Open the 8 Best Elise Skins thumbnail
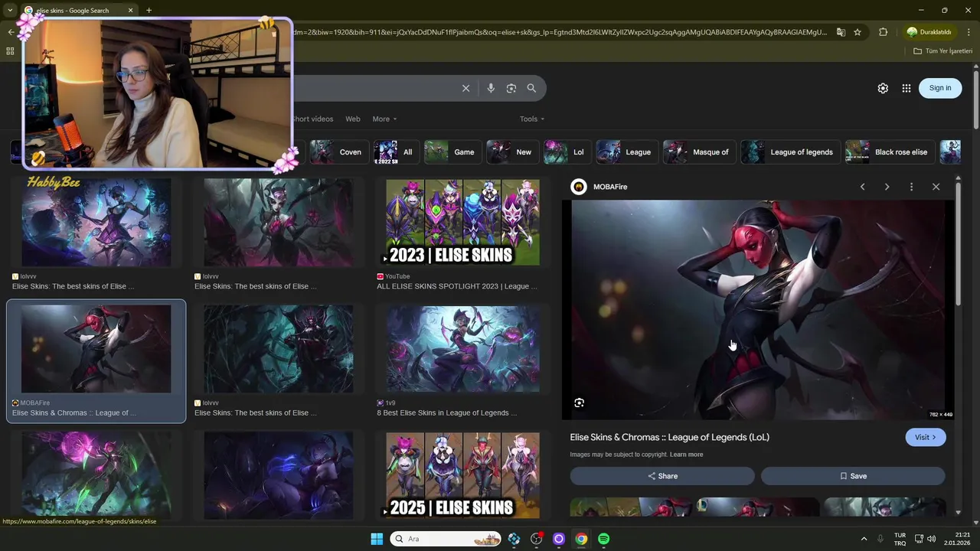Screen dimensions: 980x551 click(462, 350)
